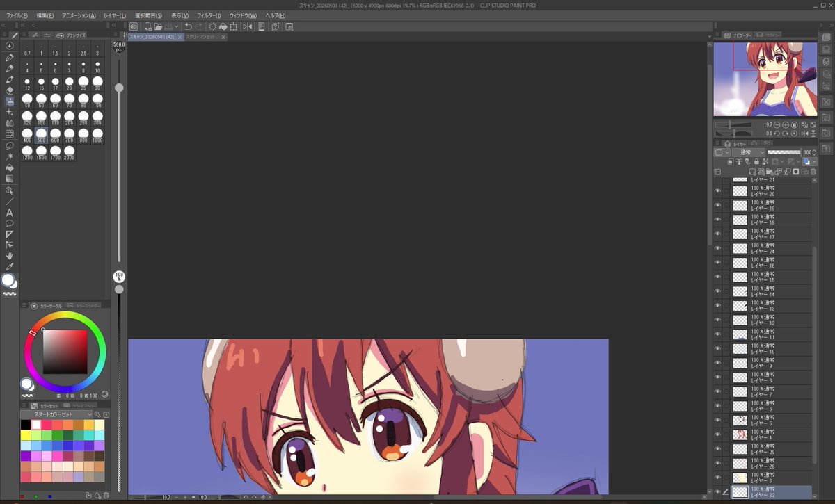Image resolution: width=835 pixels, height=504 pixels.
Task: Click the New layer folder icon
Action: [x=770, y=171]
